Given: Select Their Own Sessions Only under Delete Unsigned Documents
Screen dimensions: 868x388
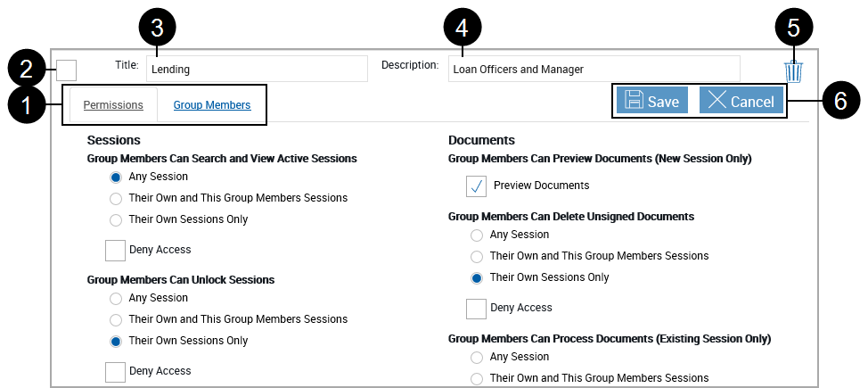Looking at the screenshot, I should tap(477, 278).
